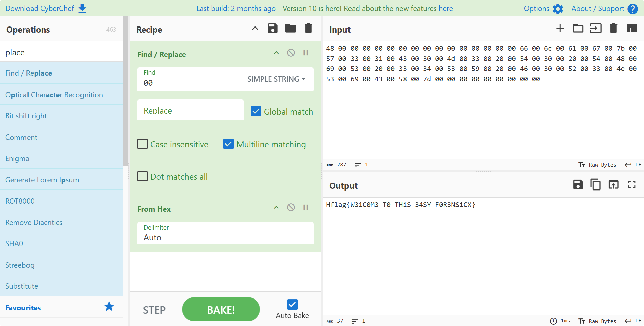644x326 pixels.
Task: Select the ROT8000 operation
Action: point(61,201)
